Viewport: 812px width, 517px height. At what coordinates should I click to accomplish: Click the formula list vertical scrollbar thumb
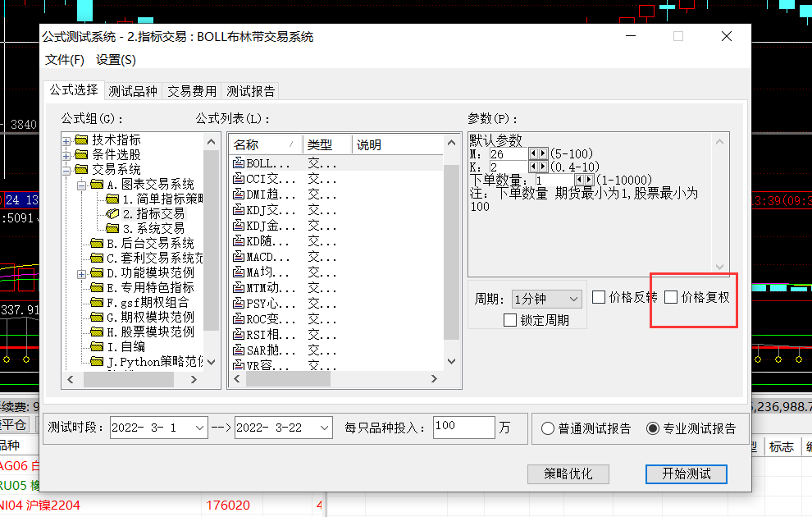point(452,252)
